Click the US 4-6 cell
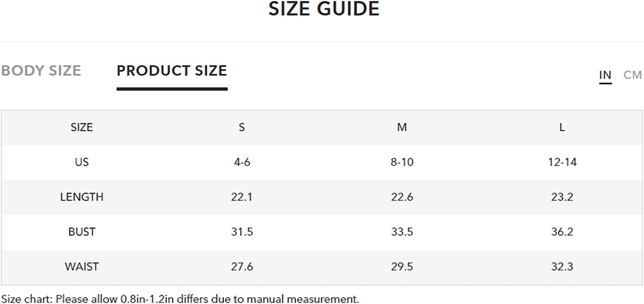Screen dimensions: 644x304 pyautogui.click(x=242, y=162)
